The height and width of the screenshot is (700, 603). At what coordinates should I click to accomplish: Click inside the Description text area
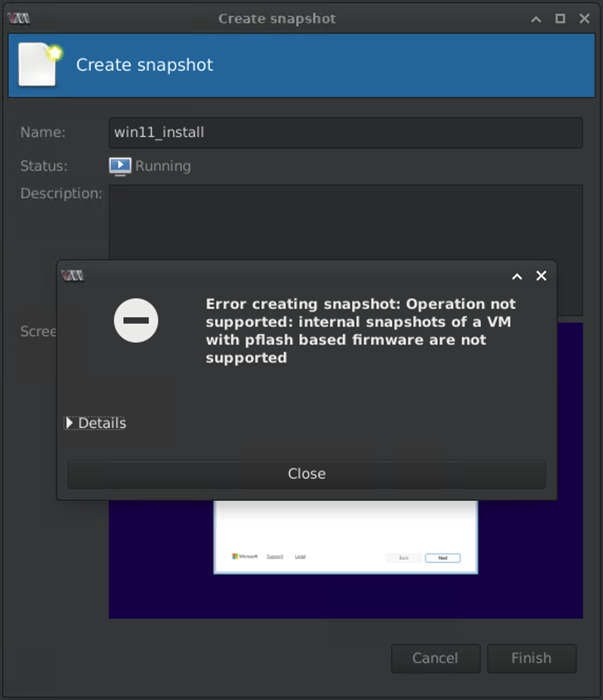pyautogui.click(x=345, y=221)
